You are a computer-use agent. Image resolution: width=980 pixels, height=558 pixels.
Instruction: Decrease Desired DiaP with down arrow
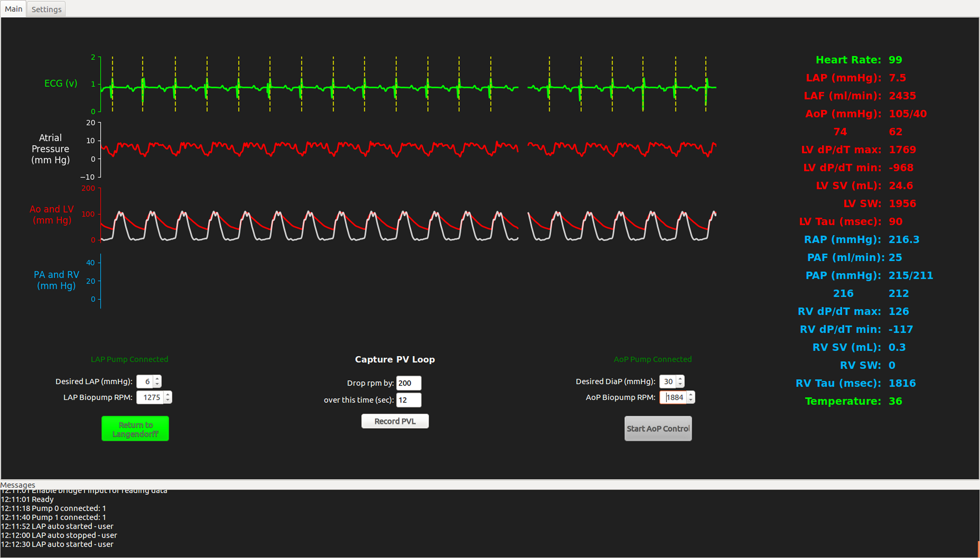coord(680,384)
